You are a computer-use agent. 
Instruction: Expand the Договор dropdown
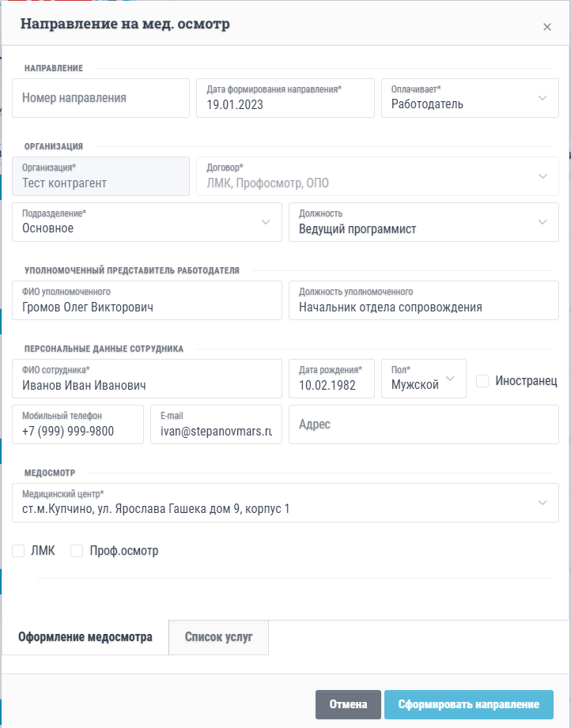tap(376, 176)
